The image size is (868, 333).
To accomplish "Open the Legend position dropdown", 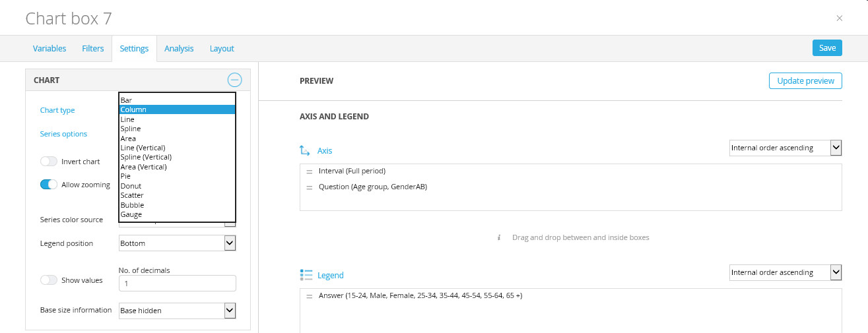I will [x=177, y=243].
